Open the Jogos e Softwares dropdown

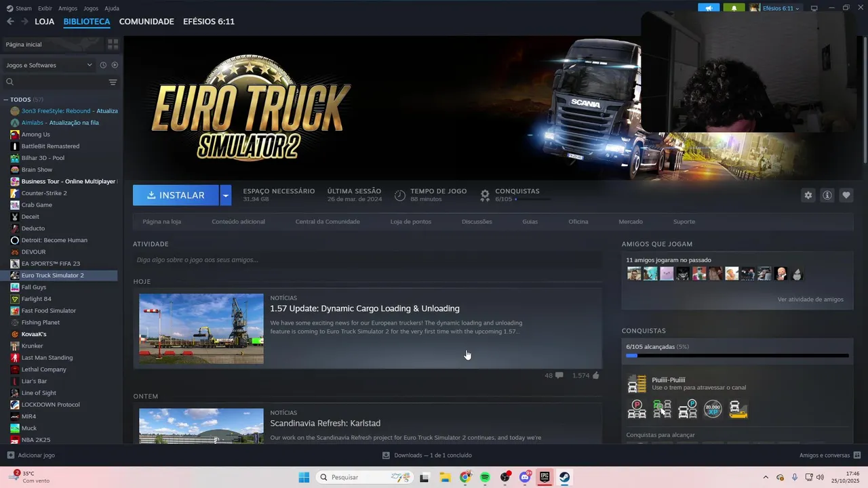pyautogui.click(x=49, y=65)
